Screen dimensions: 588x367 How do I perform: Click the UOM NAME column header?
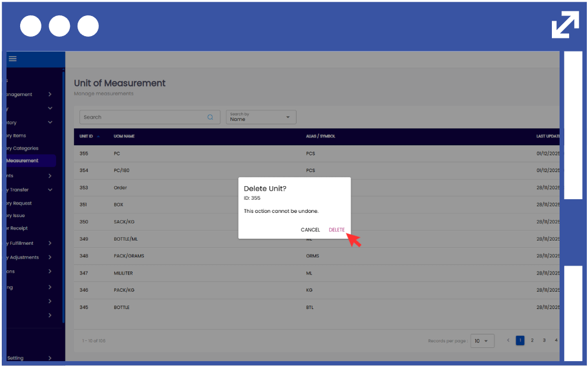pyautogui.click(x=124, y=136)
